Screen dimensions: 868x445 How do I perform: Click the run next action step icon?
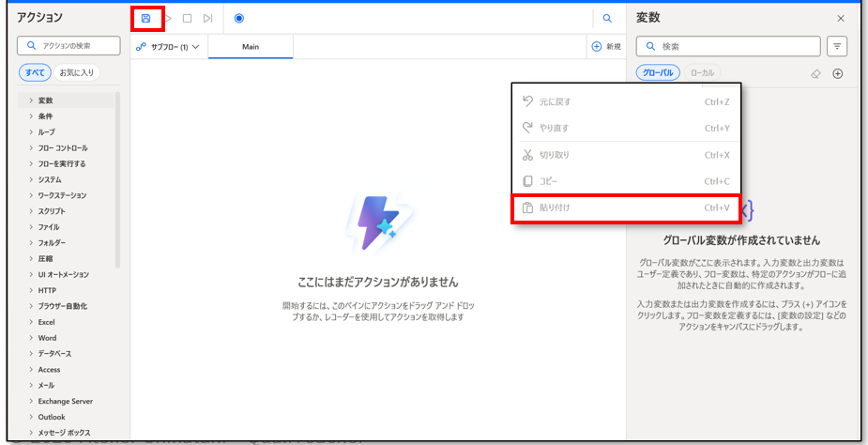click(x=207, y=18)
